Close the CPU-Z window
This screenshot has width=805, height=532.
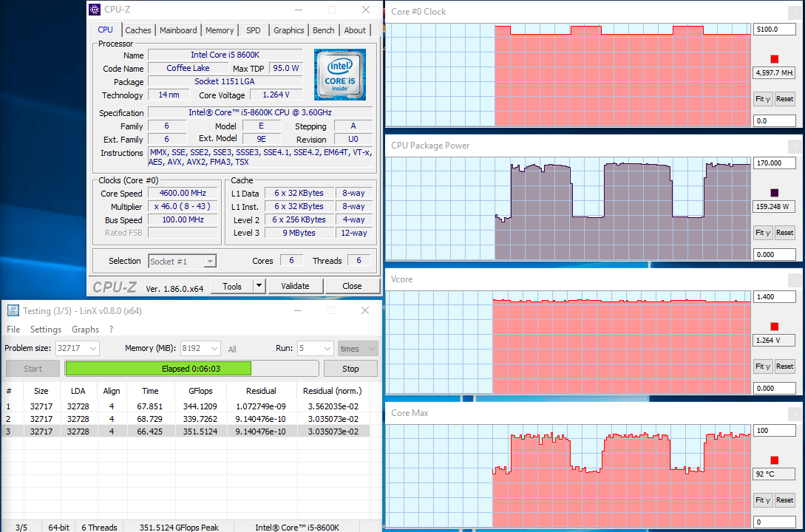pos(366,10)
